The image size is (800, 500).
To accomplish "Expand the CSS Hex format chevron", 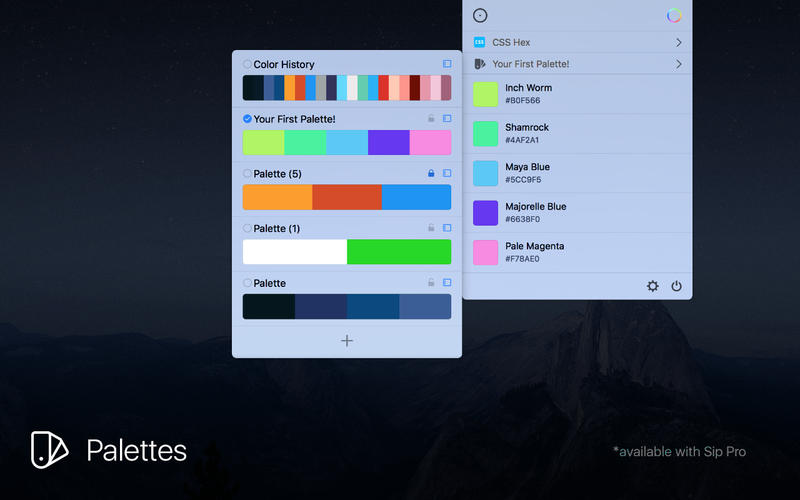I will pyautogui.click(x=678, y=42).
